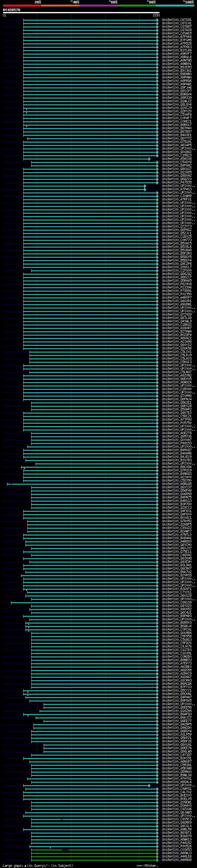
Task: Select hit label UniRef100_A4RVP7
Action: point(177,297)
